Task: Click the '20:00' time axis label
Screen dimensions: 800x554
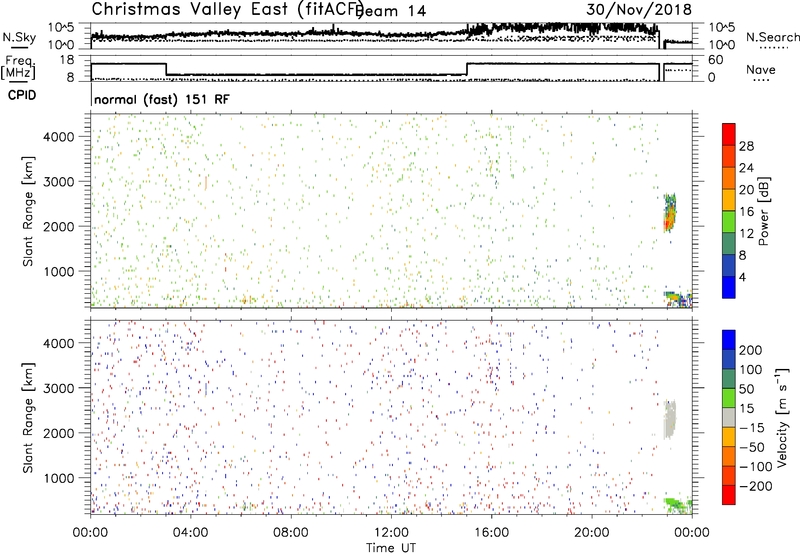Action: (x=592, y=533)
